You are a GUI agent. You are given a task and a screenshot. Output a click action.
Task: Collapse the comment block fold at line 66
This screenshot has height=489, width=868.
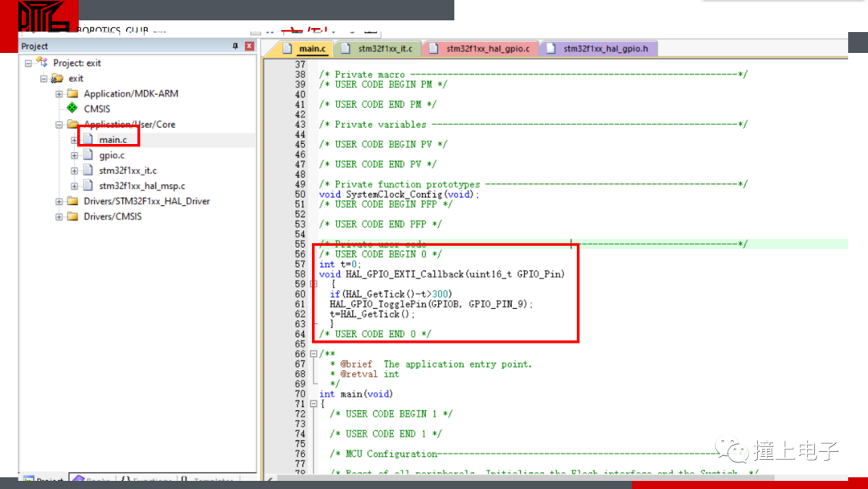[x=313, y=354]
